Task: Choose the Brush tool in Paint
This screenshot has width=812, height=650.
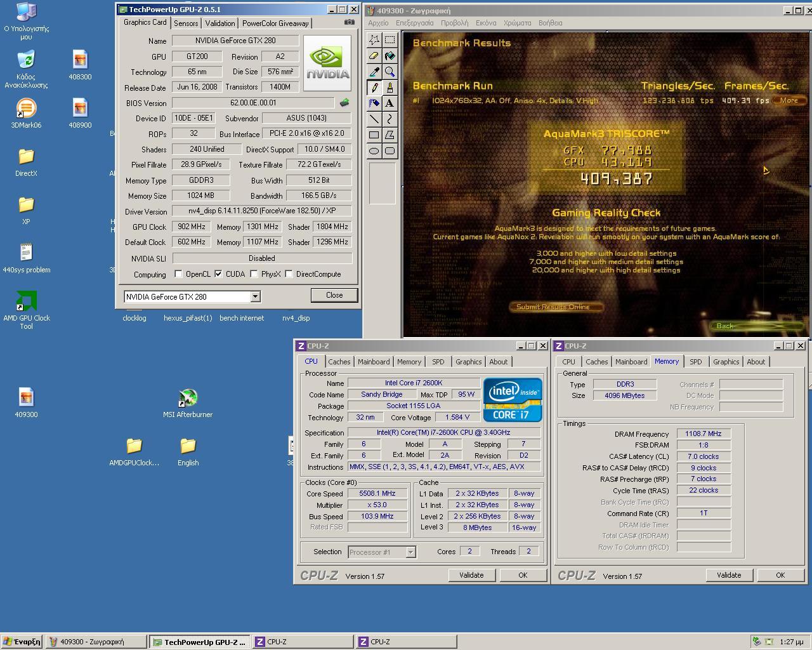Action: (390, 87)
